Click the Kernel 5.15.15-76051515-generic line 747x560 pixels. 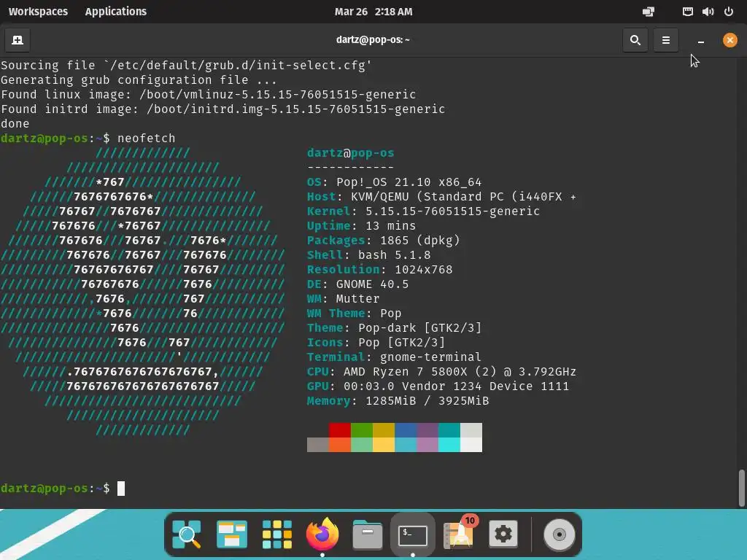(423, 211)
